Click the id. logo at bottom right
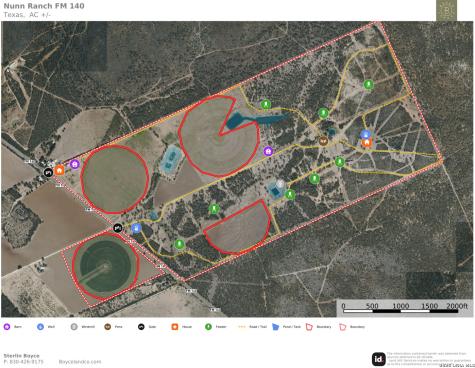The width and height of the screenshot is (475, 368). (379, 359)
